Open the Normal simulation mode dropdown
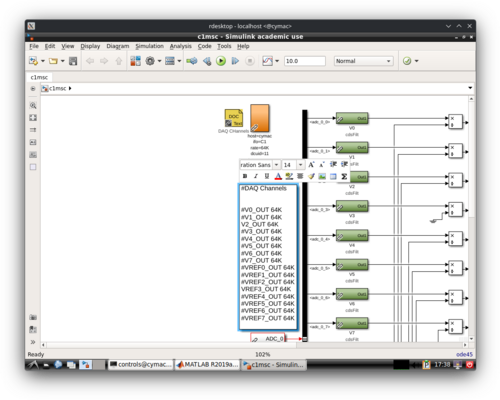The image size is (500, 400). click(363, 61)
